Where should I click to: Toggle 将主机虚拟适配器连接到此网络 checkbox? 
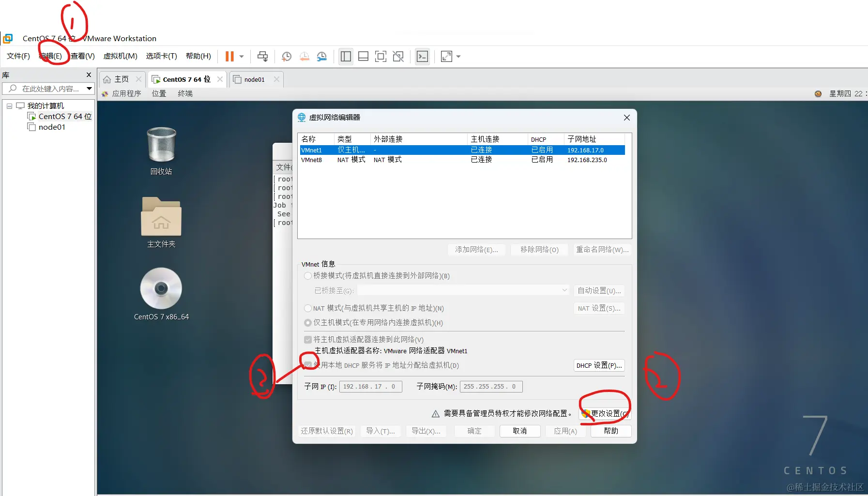(308, 340)
